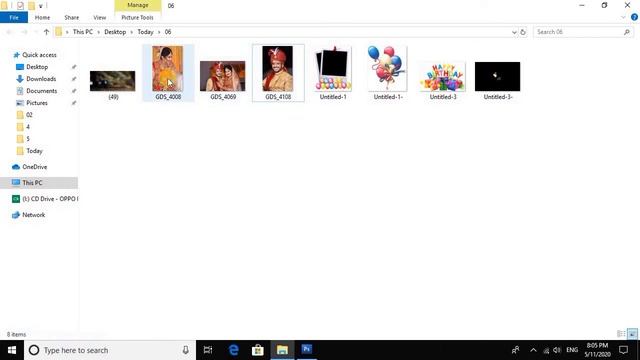640x360 pixels.
Task: Select the Untitled-3 Happy Birthday thumbnail
Action: tap(443, 76)
